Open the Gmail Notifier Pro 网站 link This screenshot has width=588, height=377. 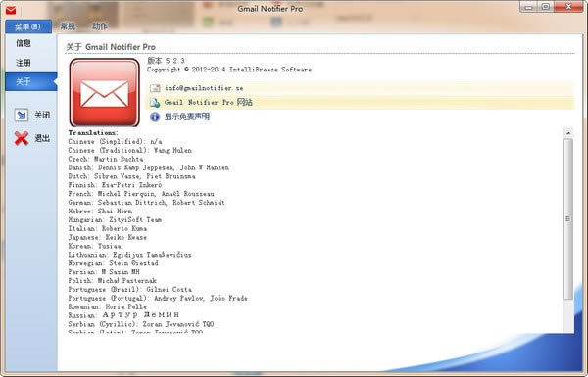click(x=208, y=102)
